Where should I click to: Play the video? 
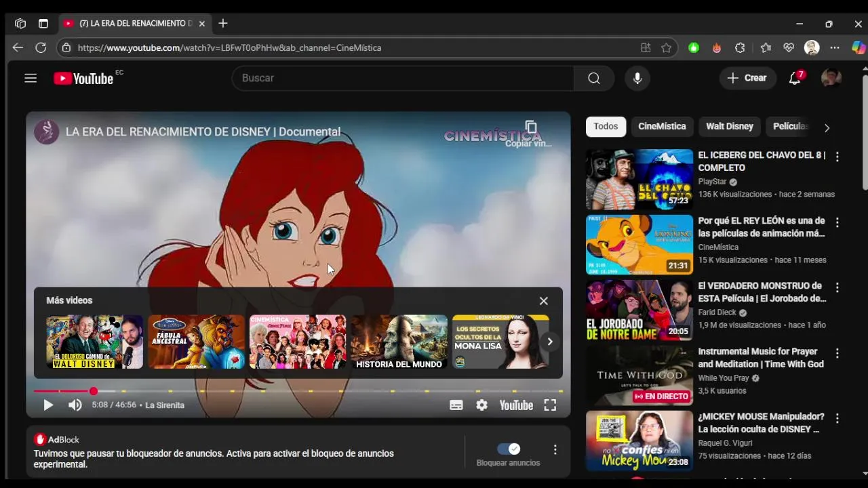pos(48,405)
